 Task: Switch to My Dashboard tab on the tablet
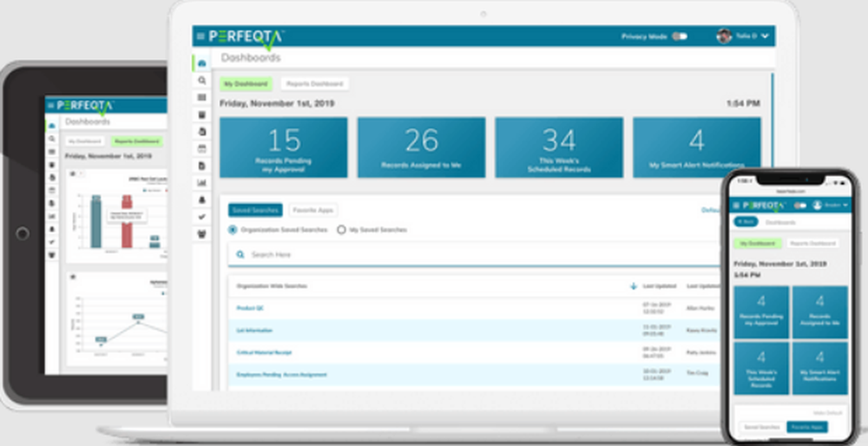point(84,141)
